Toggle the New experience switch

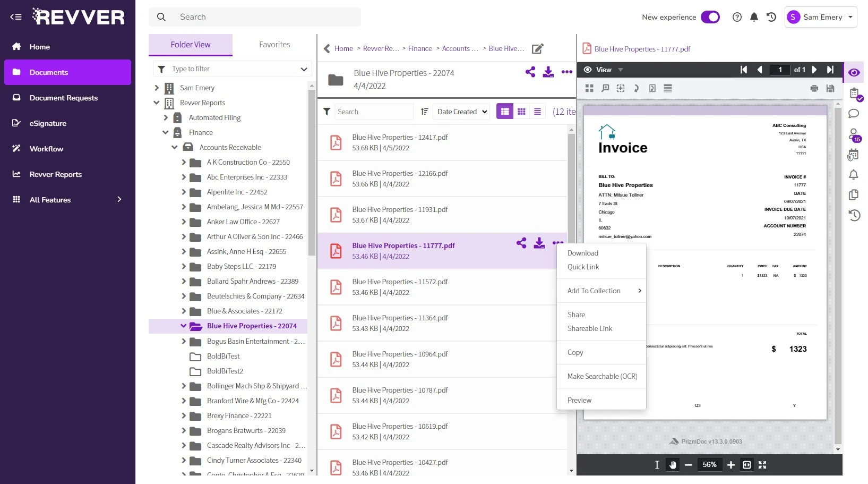point(710,17)
